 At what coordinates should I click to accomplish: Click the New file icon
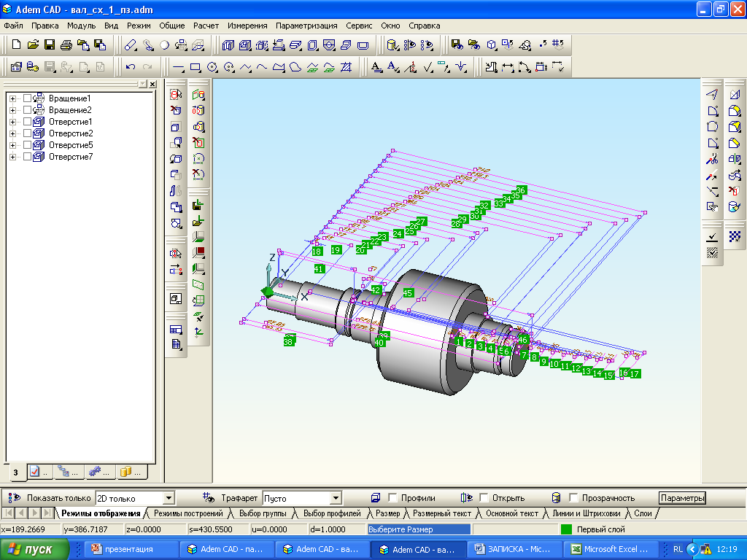point(16,44)
